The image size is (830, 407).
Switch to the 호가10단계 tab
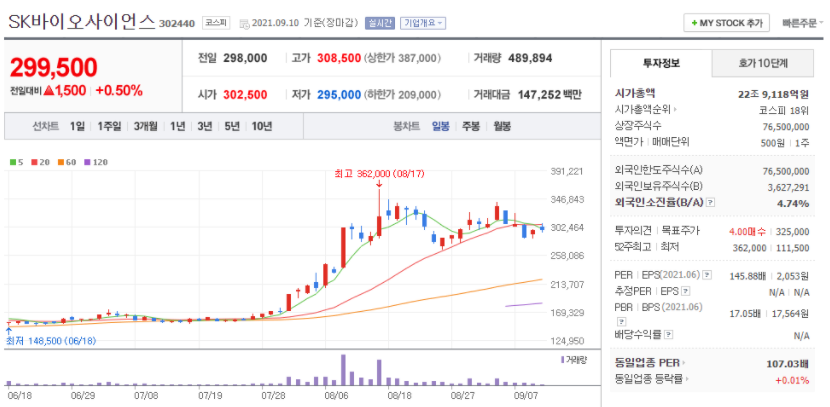pos(763,64)
